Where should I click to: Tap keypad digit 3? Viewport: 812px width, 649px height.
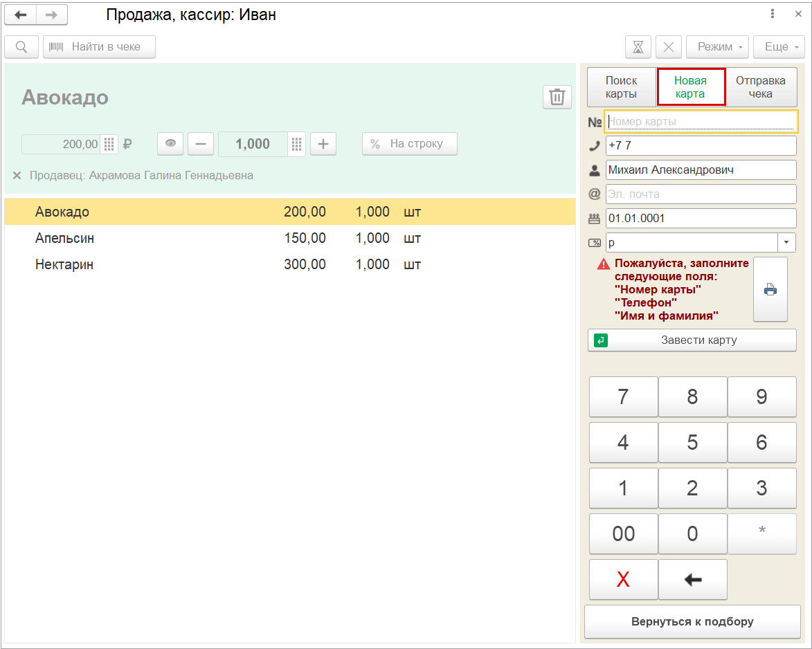coord(761,488)
